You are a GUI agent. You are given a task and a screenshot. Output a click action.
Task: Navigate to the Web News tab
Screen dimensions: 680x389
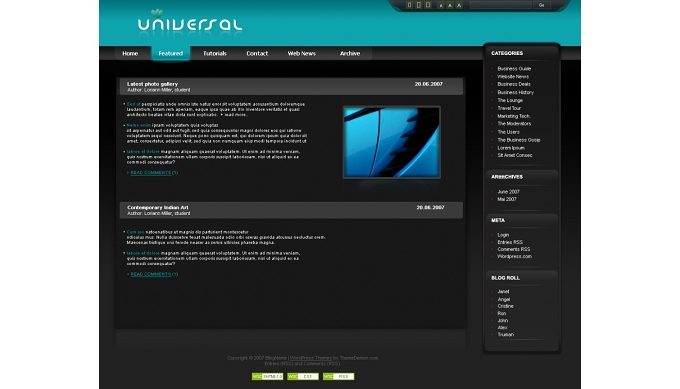pyautogui.click(x=302, y=53)
